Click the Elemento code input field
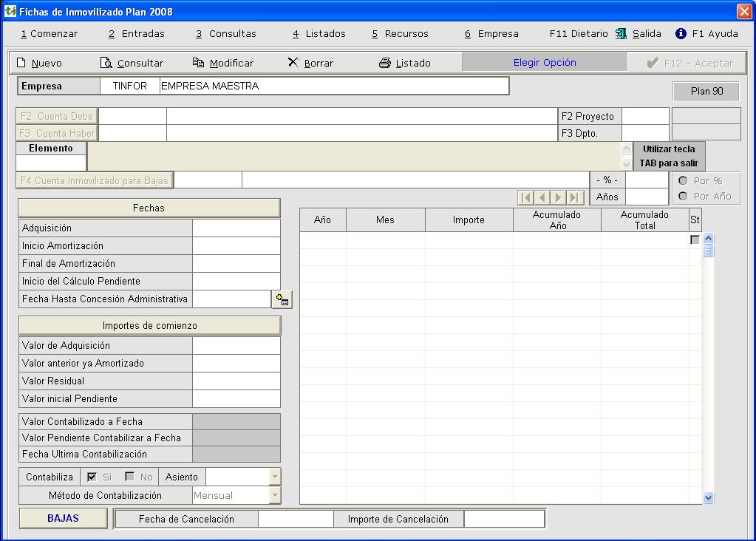The image size is (756, 541). pos(51,163)
